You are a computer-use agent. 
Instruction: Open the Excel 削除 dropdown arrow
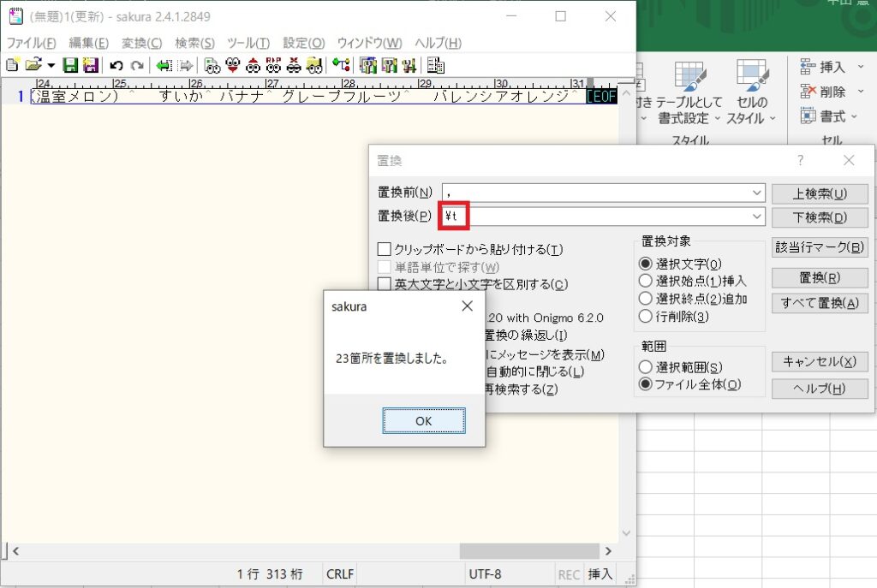click(861, 91)
